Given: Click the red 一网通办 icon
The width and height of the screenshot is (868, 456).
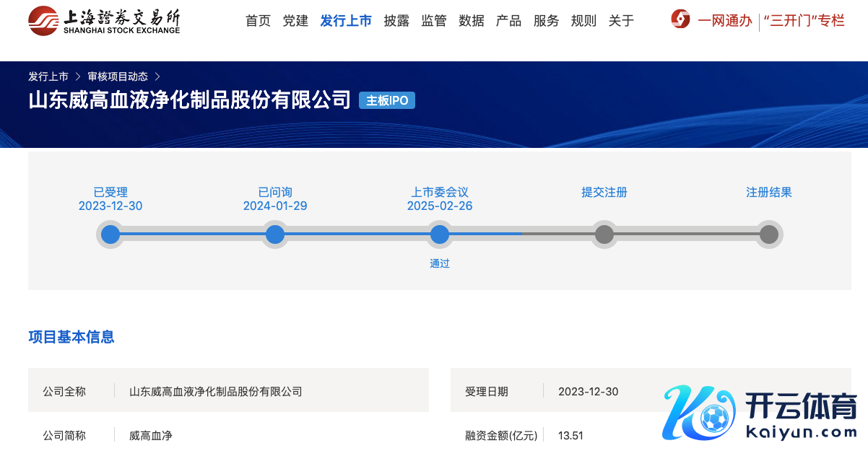Looking at the screenshot, I should tap(680, 19).
